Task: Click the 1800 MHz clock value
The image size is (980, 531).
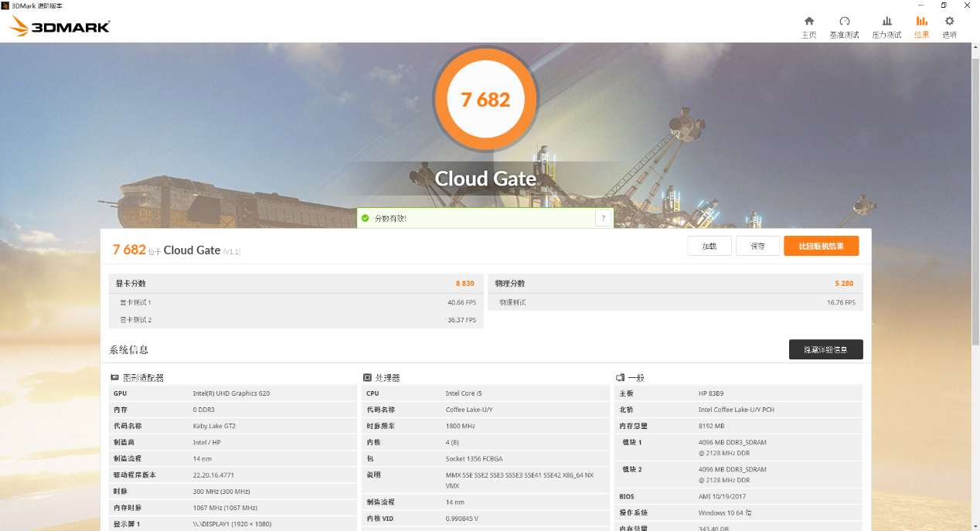Action: (461, 426)
